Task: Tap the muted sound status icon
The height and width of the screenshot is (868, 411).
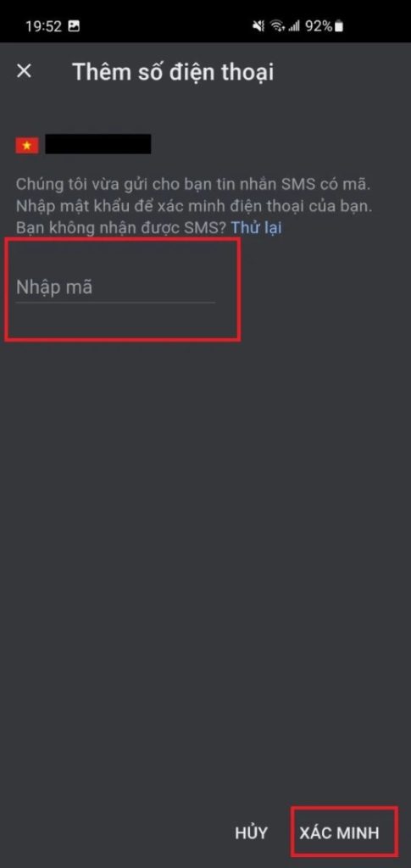Action: pyautogui.click(x=258, y=26)
